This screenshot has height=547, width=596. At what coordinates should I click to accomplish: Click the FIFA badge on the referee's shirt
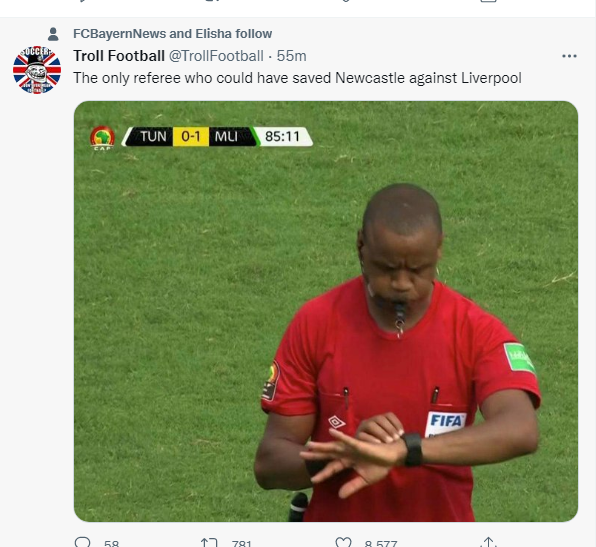445,423
